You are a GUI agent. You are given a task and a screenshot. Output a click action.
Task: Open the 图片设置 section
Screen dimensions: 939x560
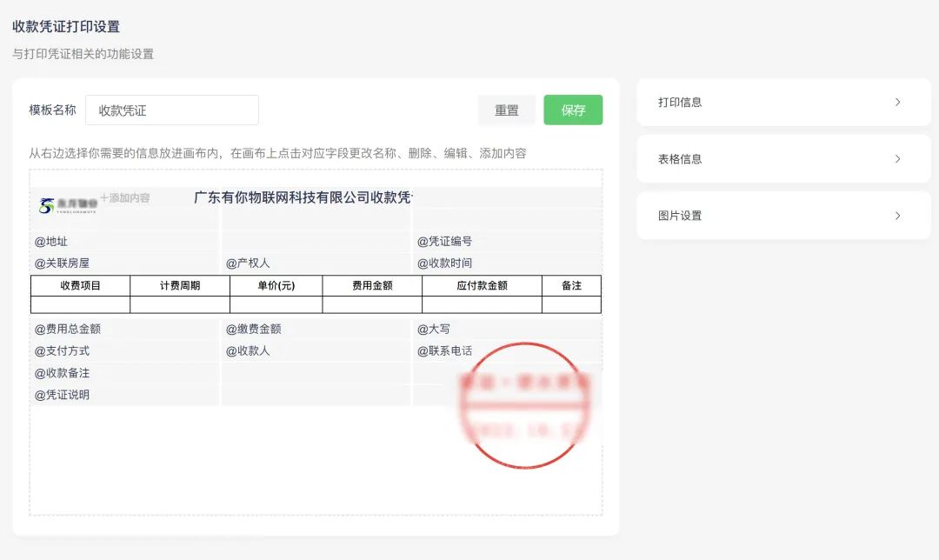(x=783, y=216)
